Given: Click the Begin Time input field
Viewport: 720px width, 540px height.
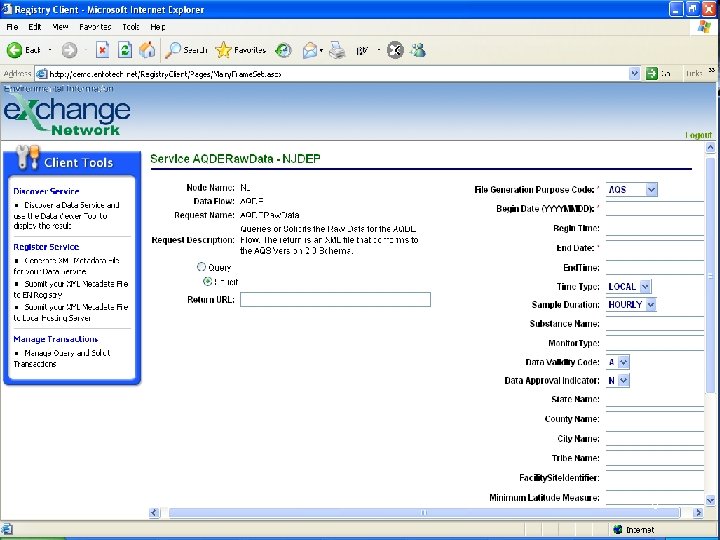Looking at the screenshot, I should click(654, 228).
